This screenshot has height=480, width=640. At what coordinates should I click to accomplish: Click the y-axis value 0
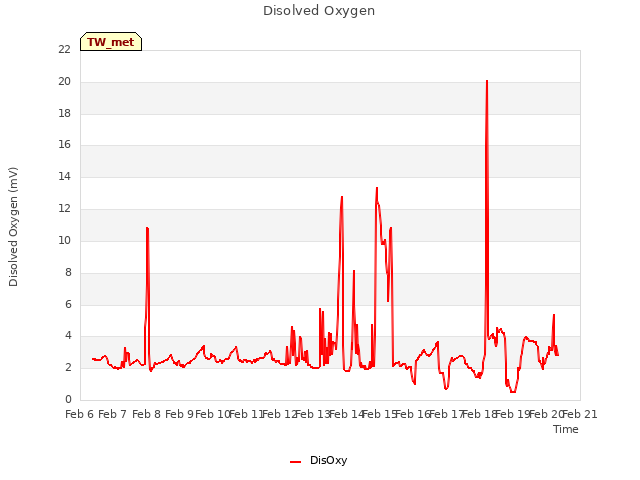pos(68,399)
